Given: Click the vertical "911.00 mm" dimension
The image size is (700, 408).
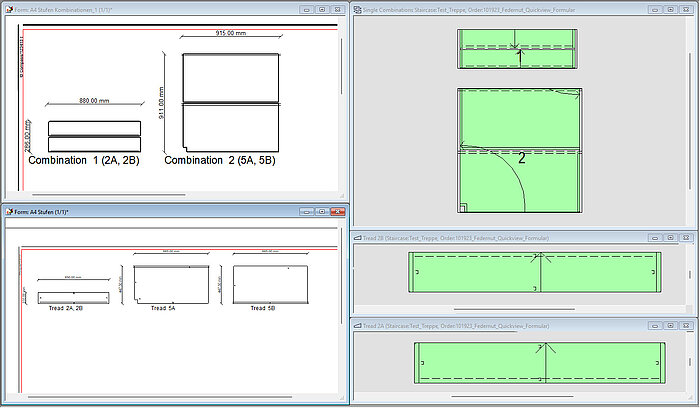Looking at the screenshot, I should [x=161, y=102].
